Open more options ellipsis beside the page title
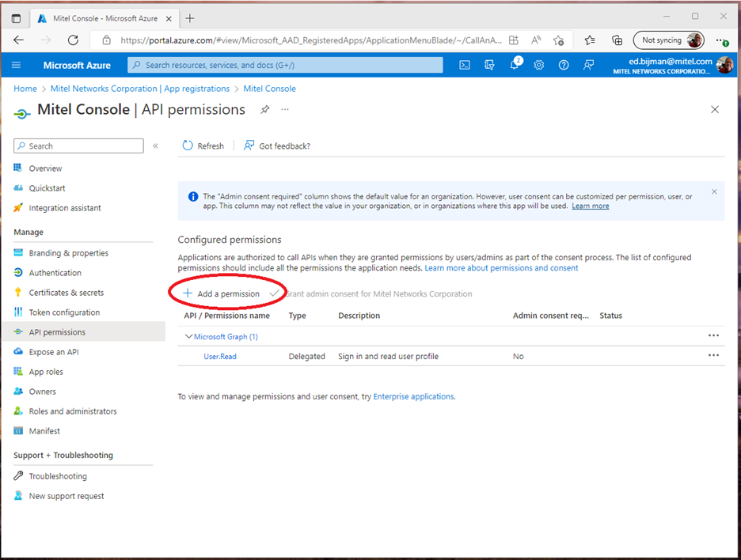 tap(285, 110)
